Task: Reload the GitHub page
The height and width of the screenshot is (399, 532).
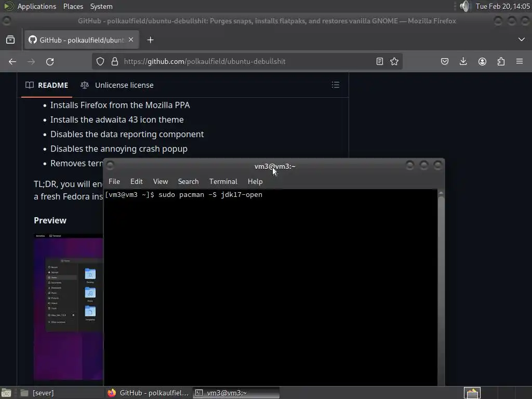Action: pyautogui.click(x=50, y=61)
